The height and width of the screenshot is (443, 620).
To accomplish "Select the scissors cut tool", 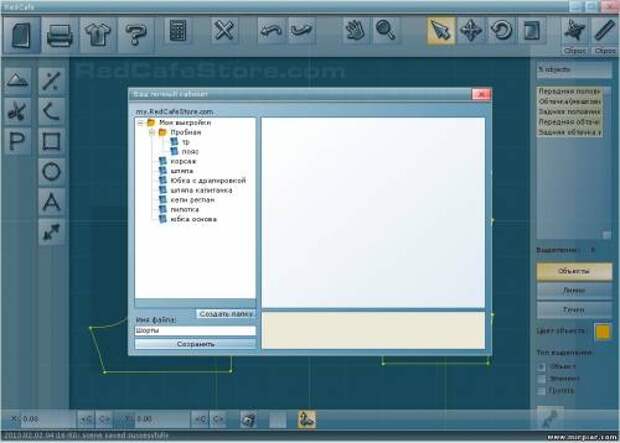I will (x=17, y=111).
